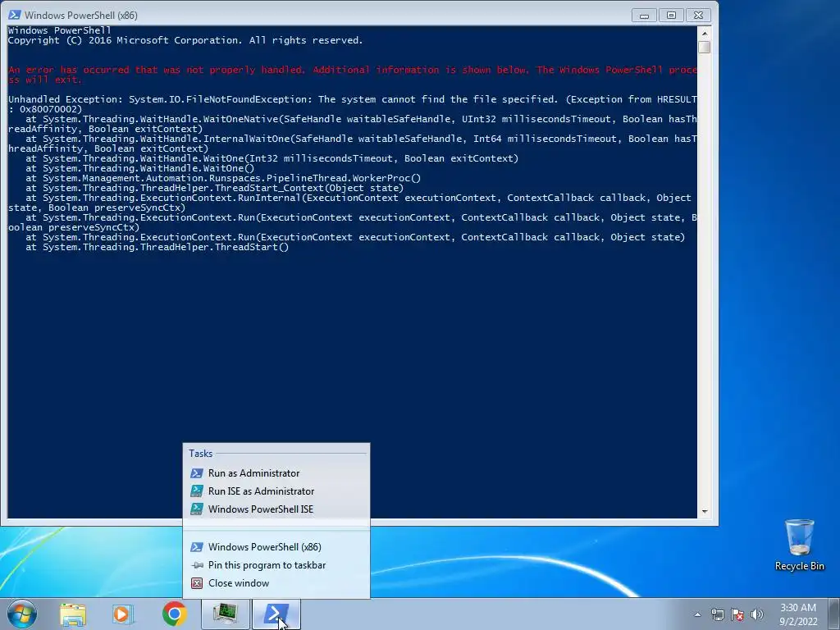Image resolution: width=840 pixels, height=630 pixels.
Task: Open the Recycle Bin desktop icon
Action: tap(799, 545)
